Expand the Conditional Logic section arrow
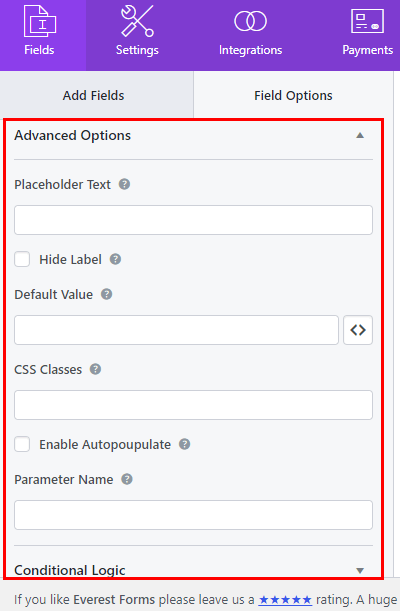The image size is (400, 611). click(x=360, y=570)
